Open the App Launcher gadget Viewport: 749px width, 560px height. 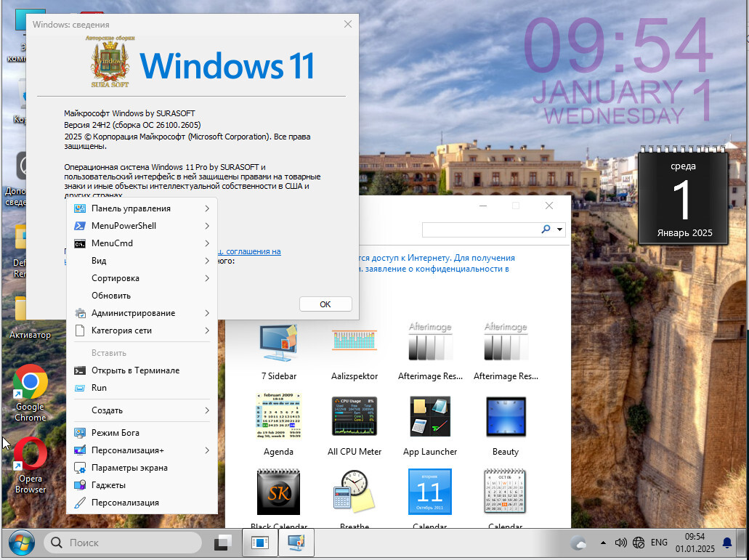430,416
